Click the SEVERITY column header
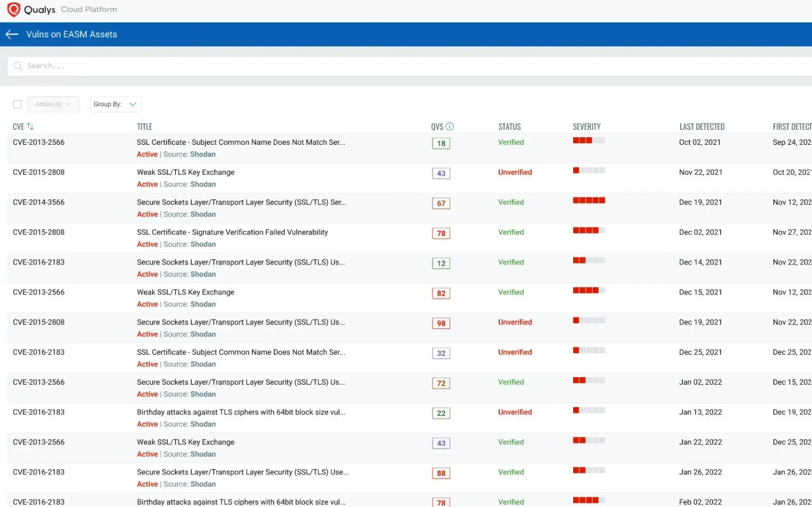The height and width of the screenshot is (507, 812). coord(586,127)
